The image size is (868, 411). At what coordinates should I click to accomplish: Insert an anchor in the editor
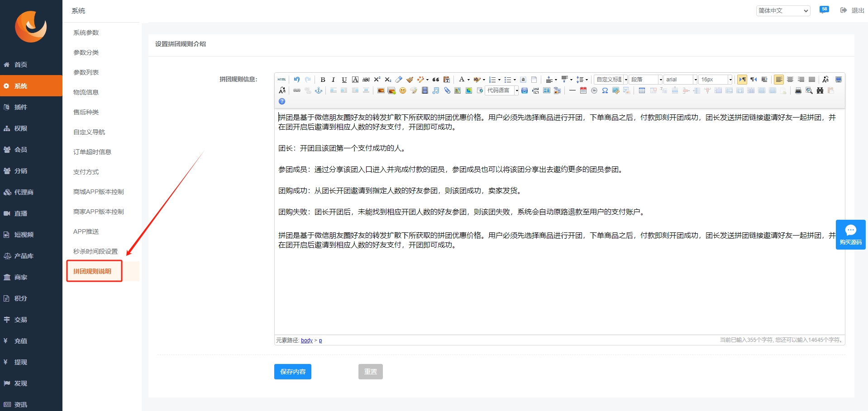pyautogui.click(x=319, y=90)
